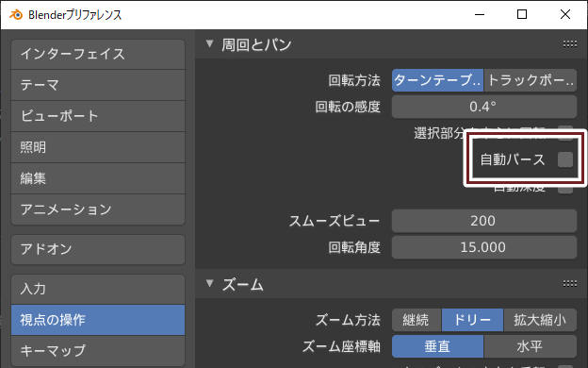Set zoom method to ドリー
Viewport: 588px width, 368px height.
click(x=472, y=320)
